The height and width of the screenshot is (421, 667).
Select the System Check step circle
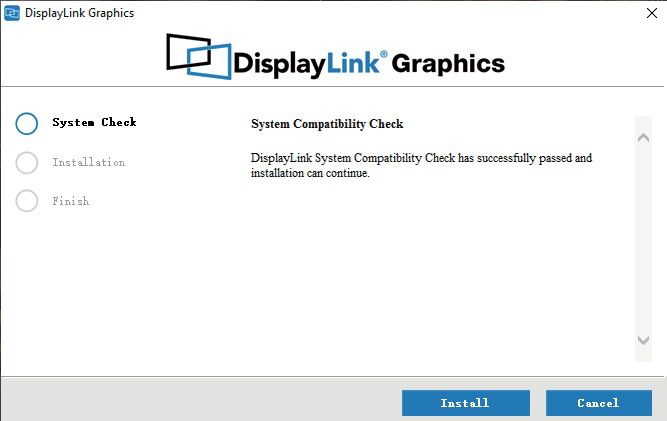pos(27,123)
